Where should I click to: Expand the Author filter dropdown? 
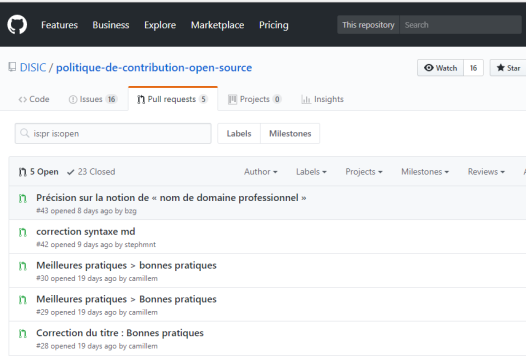coord(261,172)
